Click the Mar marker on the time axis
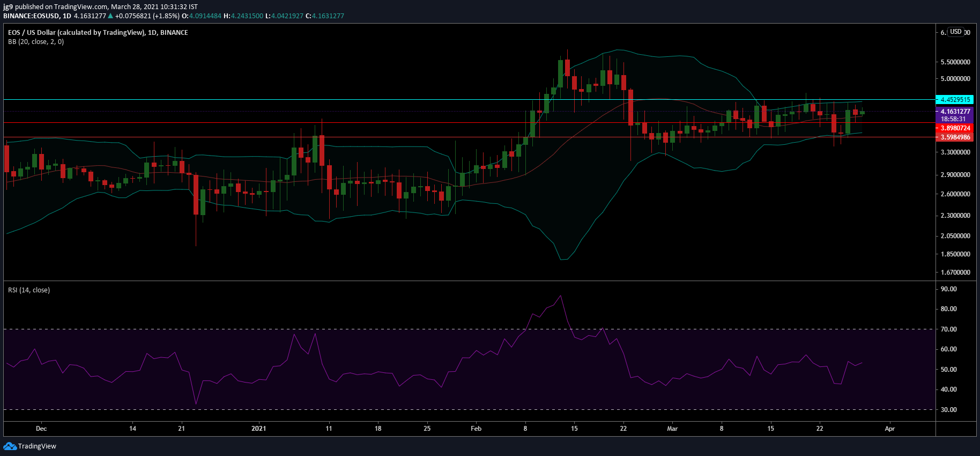The image size is (980, 456). pyautogui.click(x=672, y=429)
